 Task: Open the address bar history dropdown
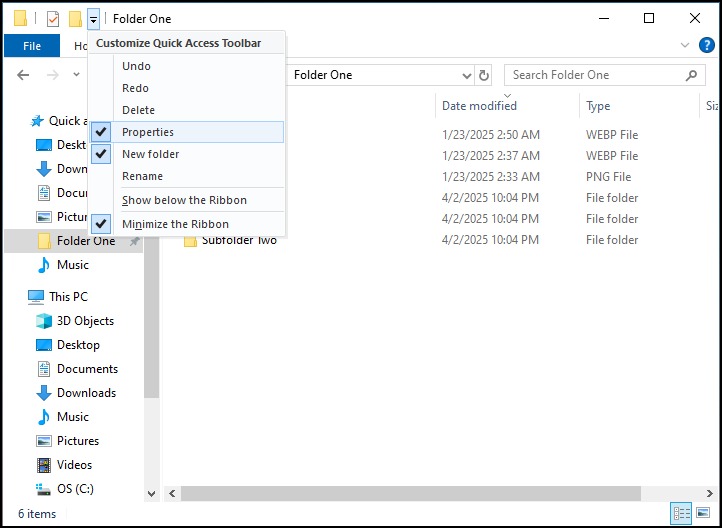[x=466, y=75]
